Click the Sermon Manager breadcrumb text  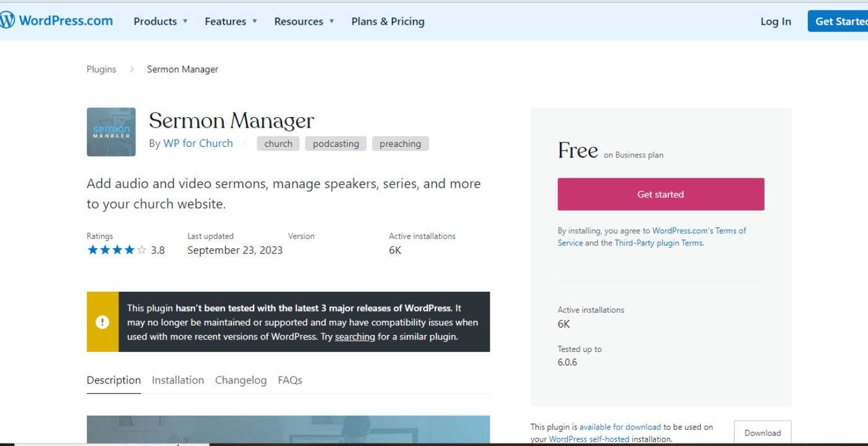pos(182,69)
